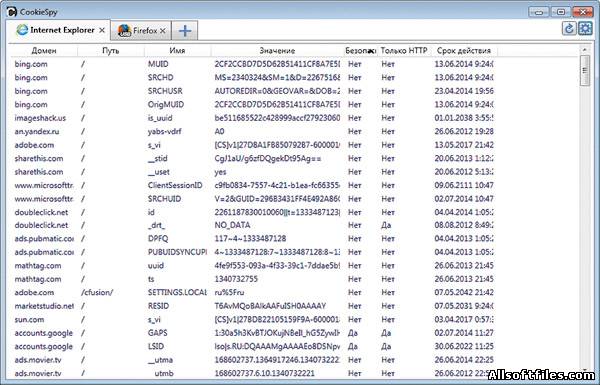Select the OrigMUID cookie name
This screenshot has height=385, width=600.
coord(166,104)
